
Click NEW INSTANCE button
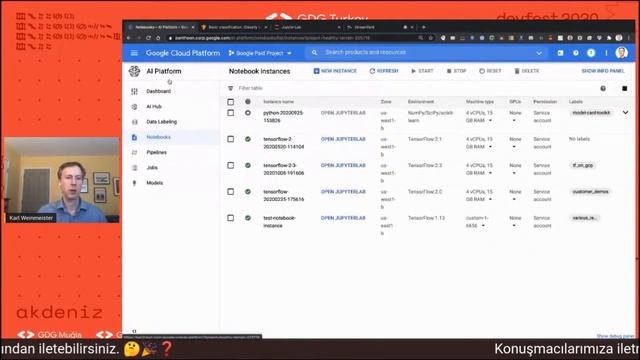coord(335,71)
